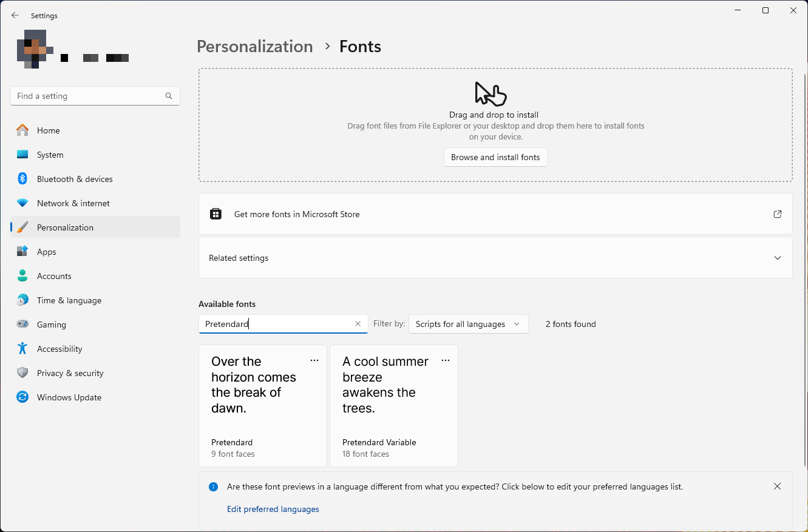Image resolution: width=808 pixels, height=532 pixels.
Task: Click the System monitor icon
Action: [22, 155]
